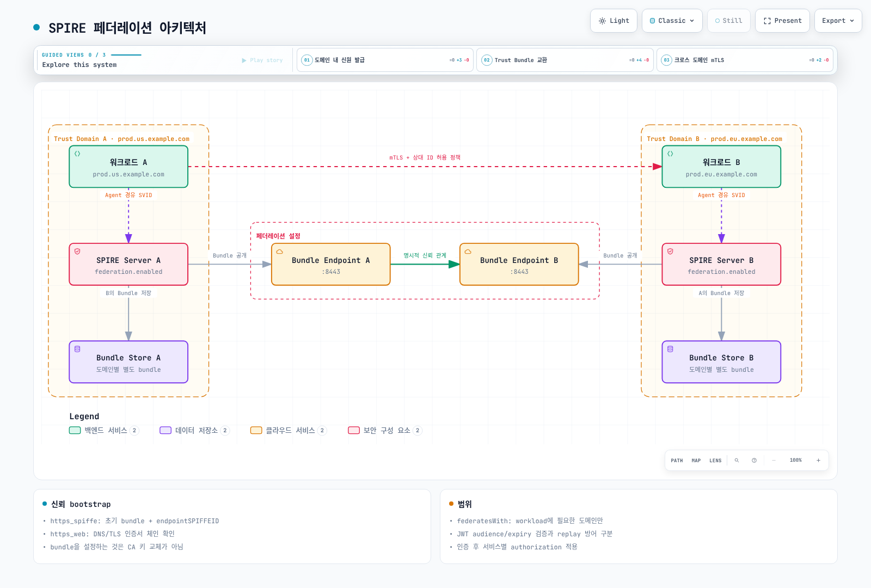Click the cloud icon on Bundle Endpoint A
The image size is (871, 588).
tap(280, 252)
